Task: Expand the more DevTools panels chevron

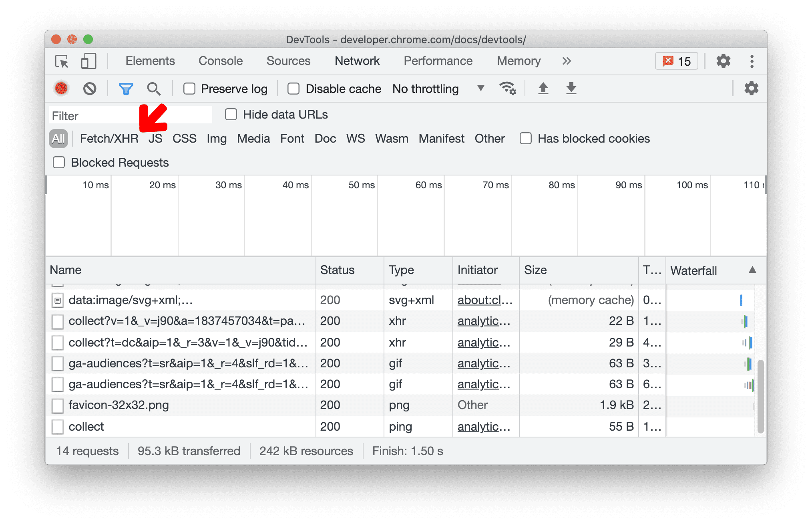Action: [568, 62]
